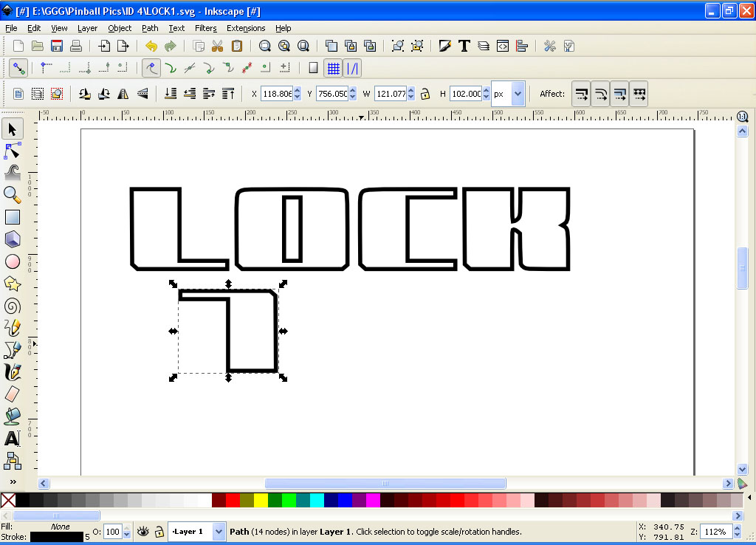Pick the yellow palette swatch

coord(261,501)
